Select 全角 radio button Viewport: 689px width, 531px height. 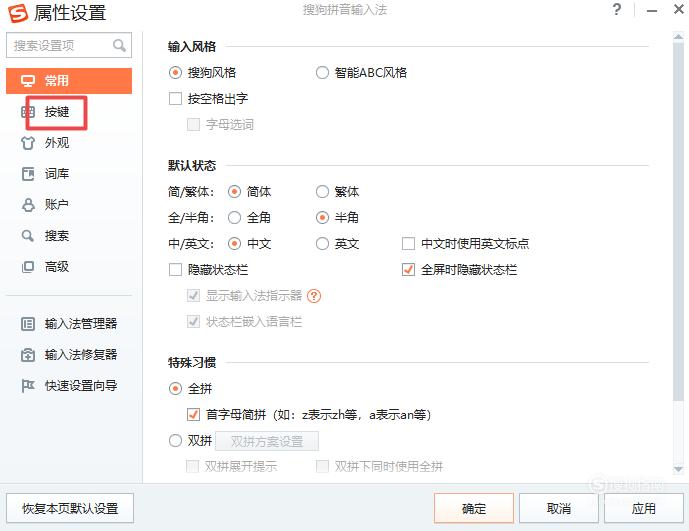(234, 218)
